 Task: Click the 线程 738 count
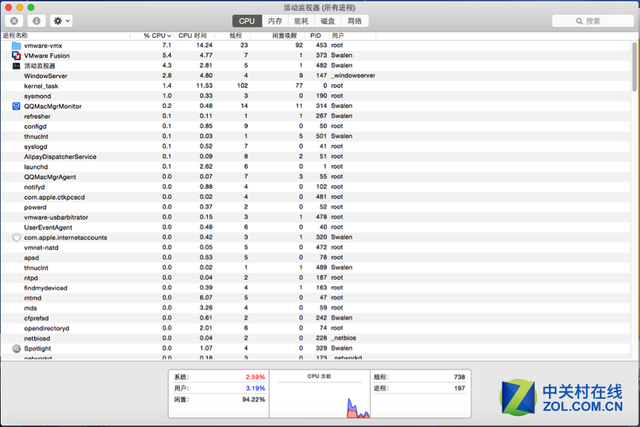pyautogui.click(x=420, y=377)
